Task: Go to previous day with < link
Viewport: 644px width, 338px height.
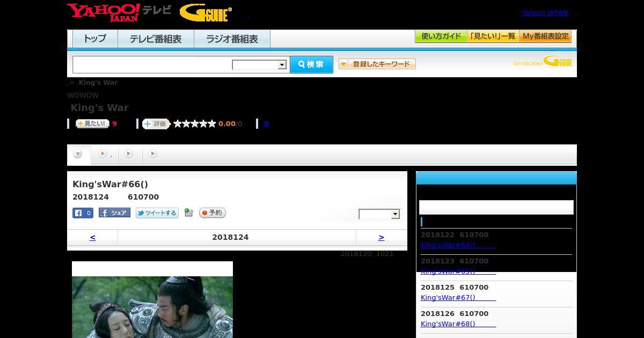Action: [92, 237]
